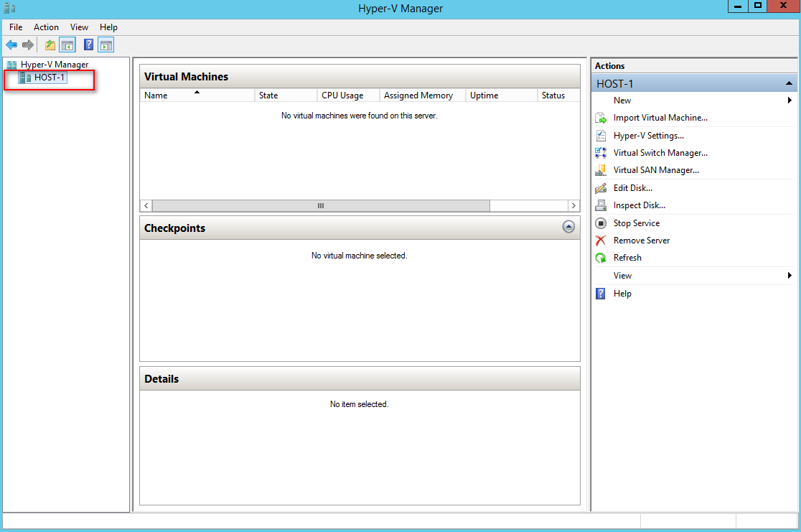
Task: Sort by the State column header
Action: [x=286, y=95]
